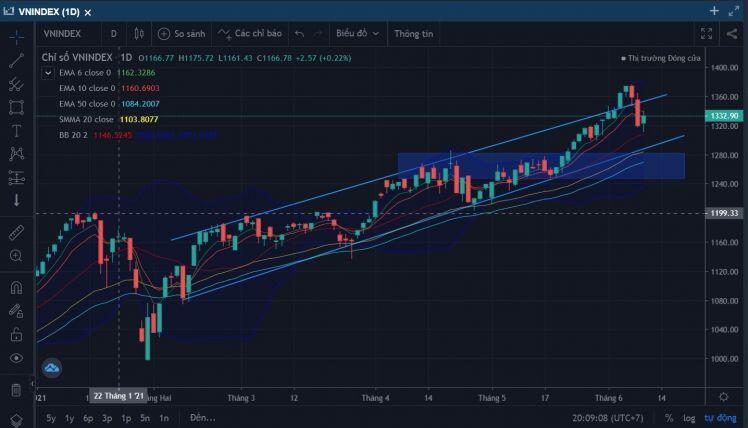Collapse the indicator legend chevron
Screen dimensions: 748x428
point(48,73)
